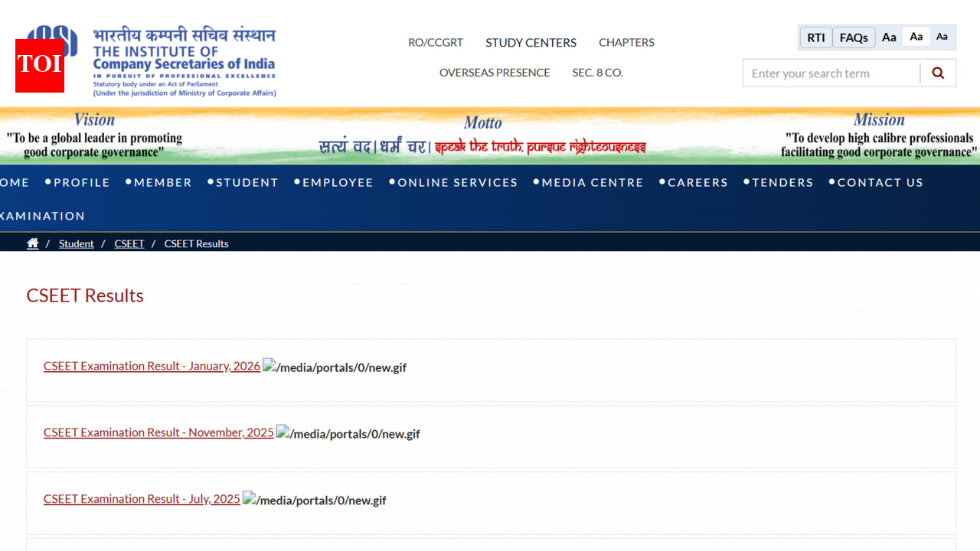This screenshot has height=551, width=980.
Task: Select the smallest Aa font size
Action: point(942,37)
